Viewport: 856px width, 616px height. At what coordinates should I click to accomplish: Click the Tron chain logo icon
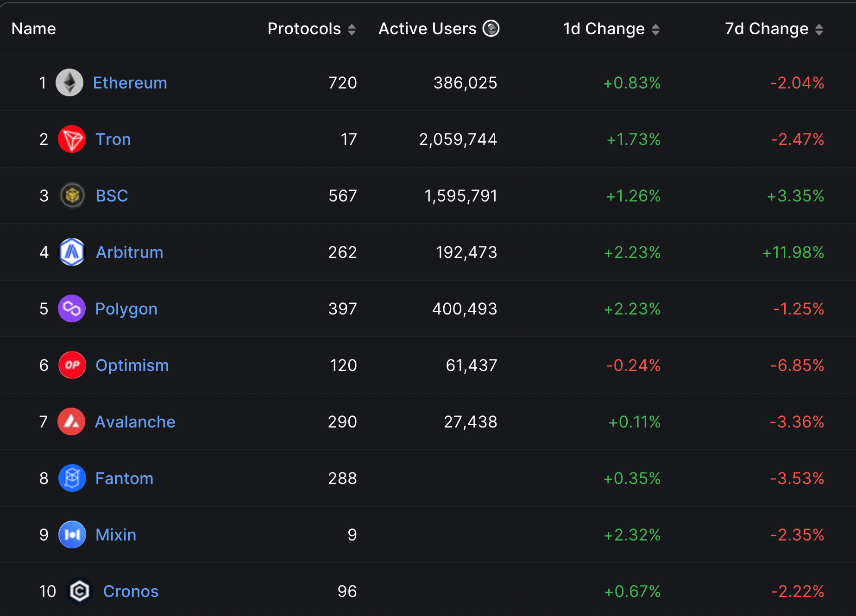[x=72, y=139]
